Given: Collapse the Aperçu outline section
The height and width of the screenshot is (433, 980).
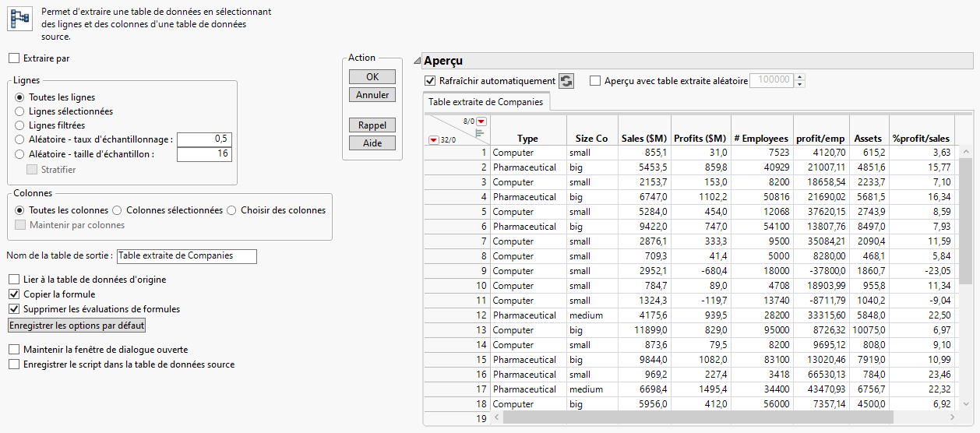Looking at the screenshot, I should (417, 61).
